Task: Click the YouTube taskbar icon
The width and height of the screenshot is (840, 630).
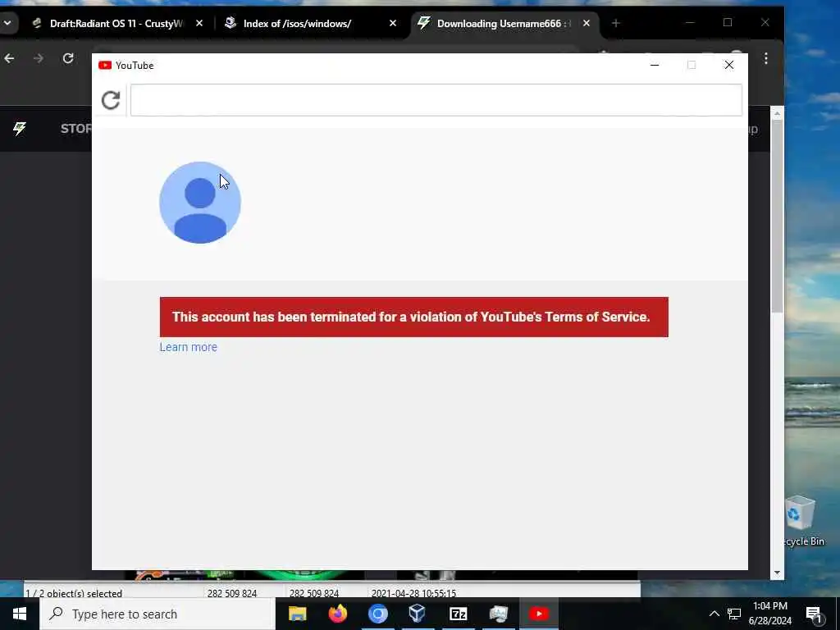Action: (x=539, y=614)
